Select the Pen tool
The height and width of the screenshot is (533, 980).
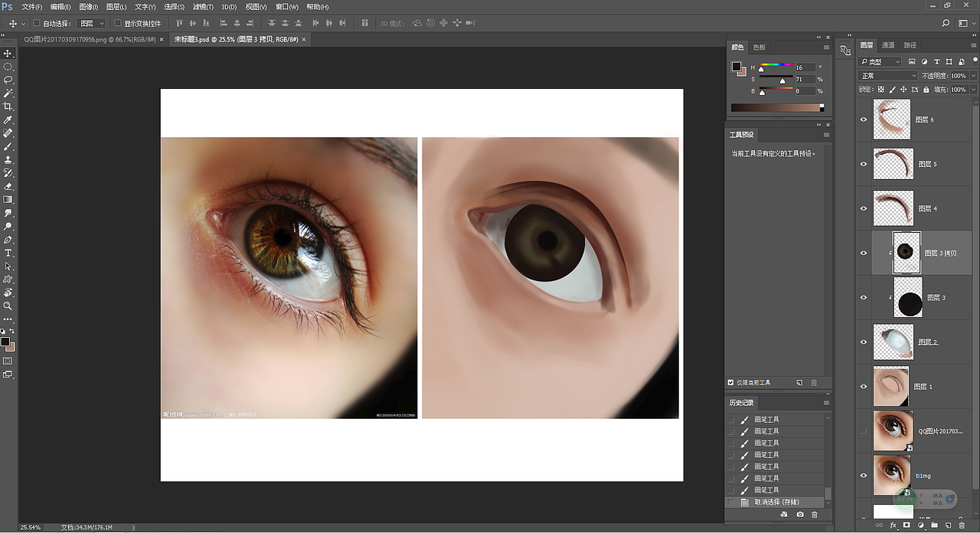[8, 240]
